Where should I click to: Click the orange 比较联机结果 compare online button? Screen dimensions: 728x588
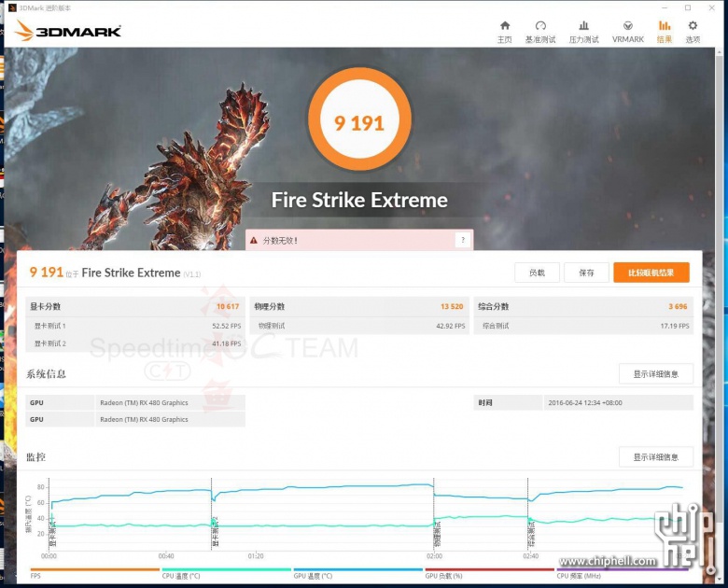(651, 273)
